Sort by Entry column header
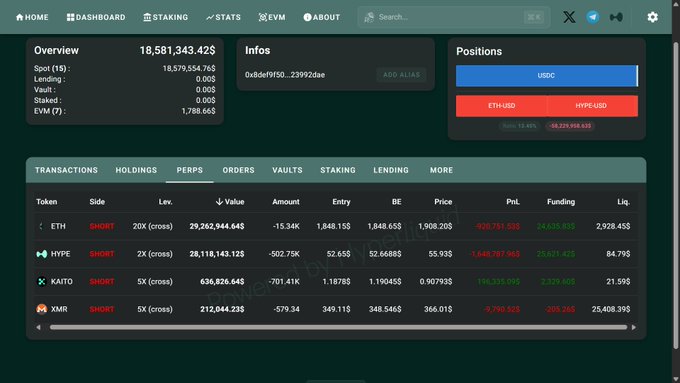 click(341, 202)
